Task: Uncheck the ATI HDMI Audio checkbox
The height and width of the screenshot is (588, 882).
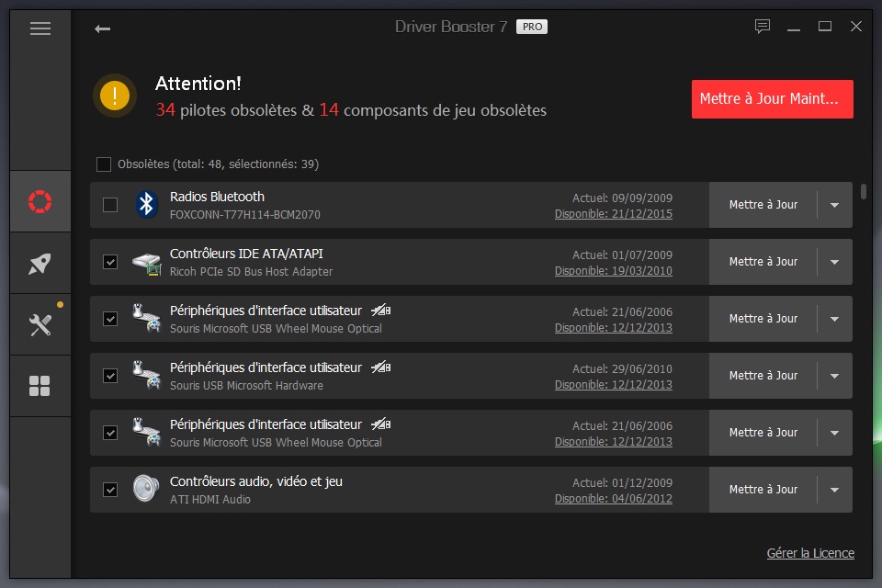Action: (110, 490)
